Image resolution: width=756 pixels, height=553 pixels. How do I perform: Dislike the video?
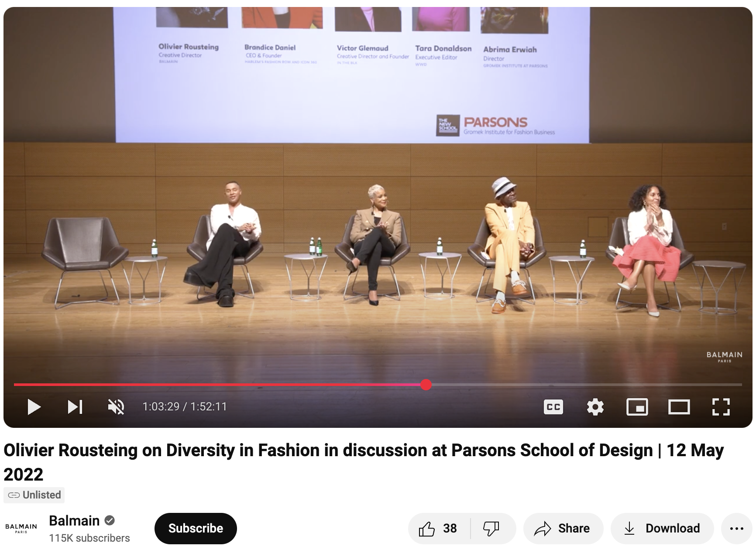click(x=491, y=528)
